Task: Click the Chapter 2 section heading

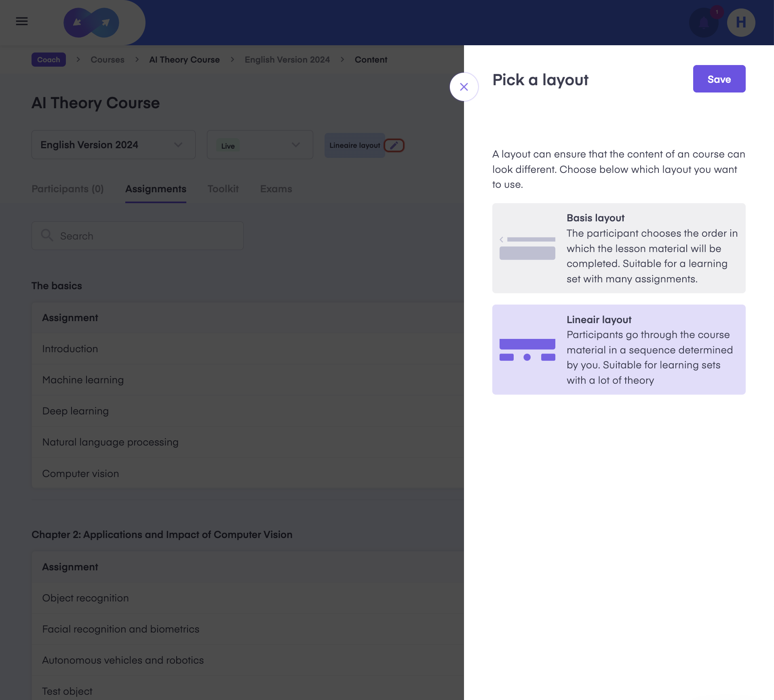Action: [x=162, y=535]
